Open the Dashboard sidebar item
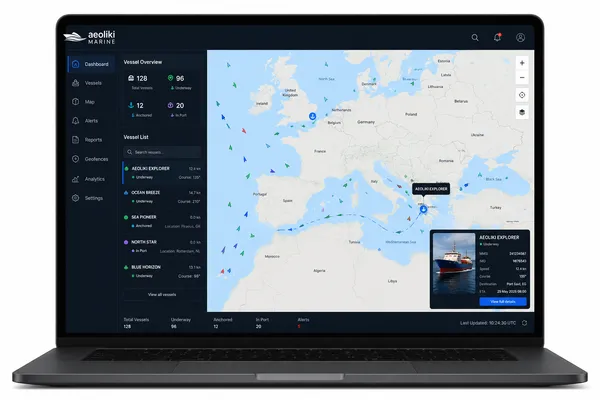 pyautogui.click(x=91, y=64)
